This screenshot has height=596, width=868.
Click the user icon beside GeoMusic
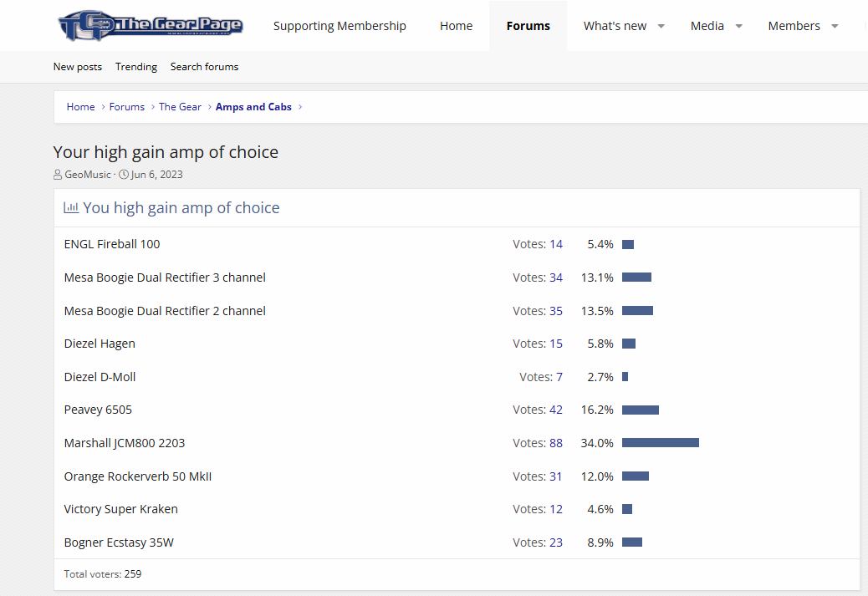(58, 175)
